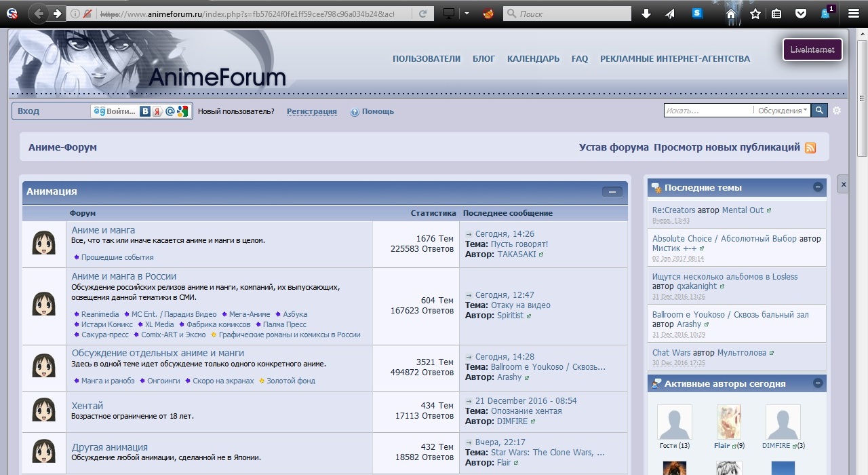This screenshot has width=868, height=475.
Task: Reload the page in address bar
Action: pos(423,14)
